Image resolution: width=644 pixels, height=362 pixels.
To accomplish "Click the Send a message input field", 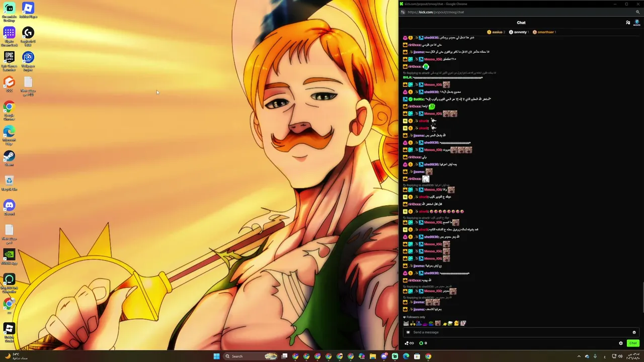I will pyautogui.click(x=521, y=332).
